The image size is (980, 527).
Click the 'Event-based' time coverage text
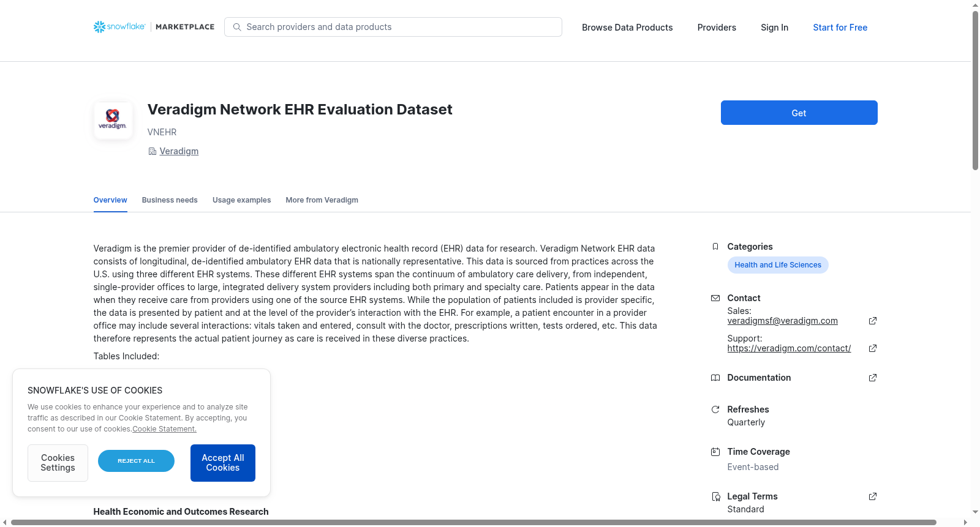tap(753, 467)
